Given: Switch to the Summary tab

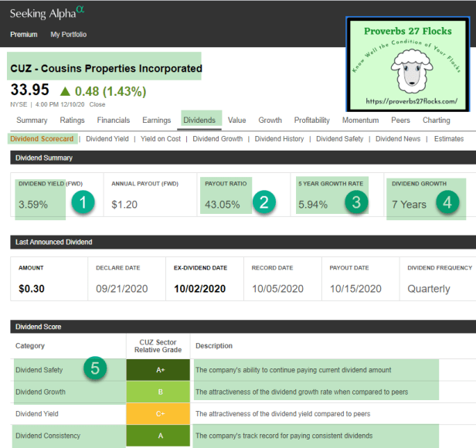Looking at the screenshot, I should pos(32,120).
